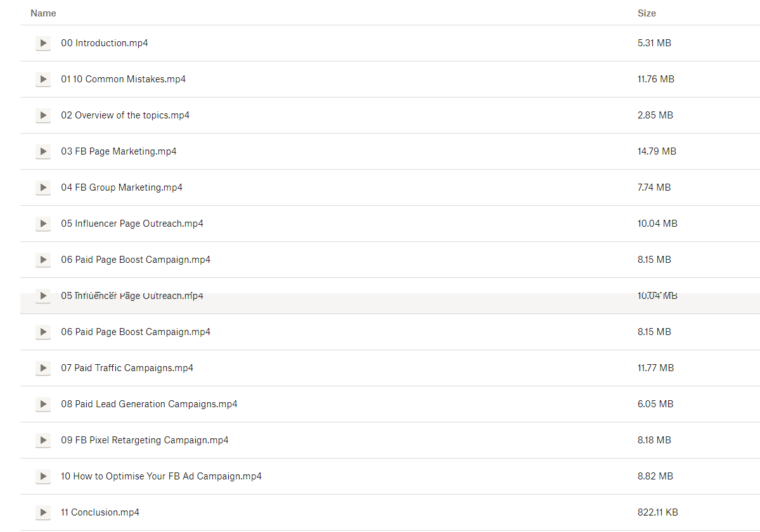760x532 pixels.
Task: Select the 07 Paid Traffic Campaigns.mp4 file name
Action: [x=127, y=368]
